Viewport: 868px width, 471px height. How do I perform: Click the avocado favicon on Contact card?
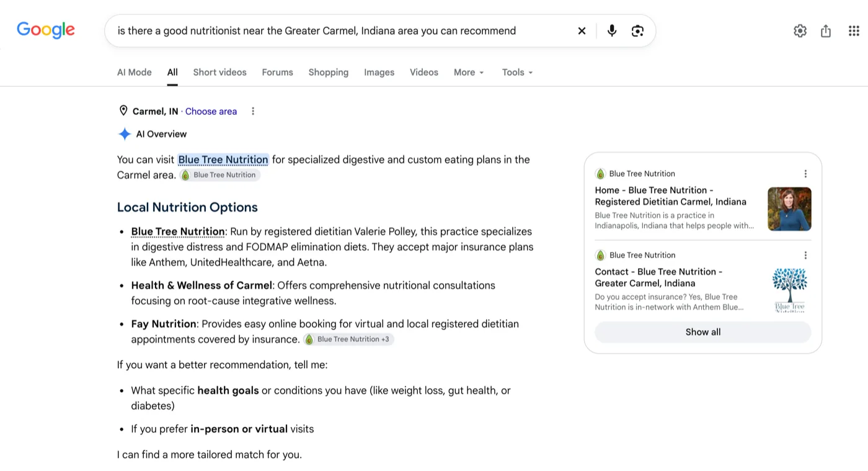pos(600,255)
